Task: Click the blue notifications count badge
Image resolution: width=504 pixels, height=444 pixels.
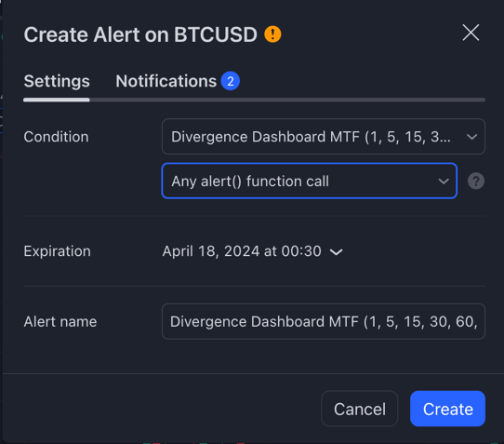Action: [230, 81]
